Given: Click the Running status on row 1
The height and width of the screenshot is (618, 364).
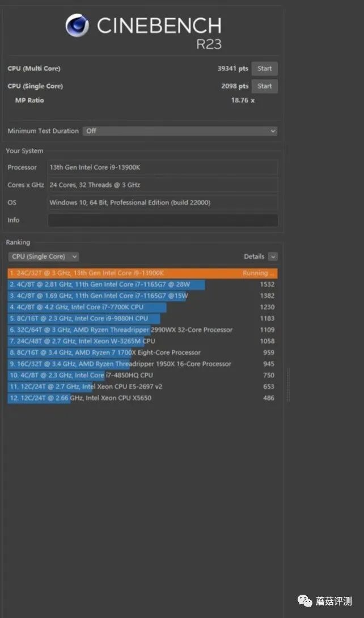Looking at the screenshot, I should [258, 273].
